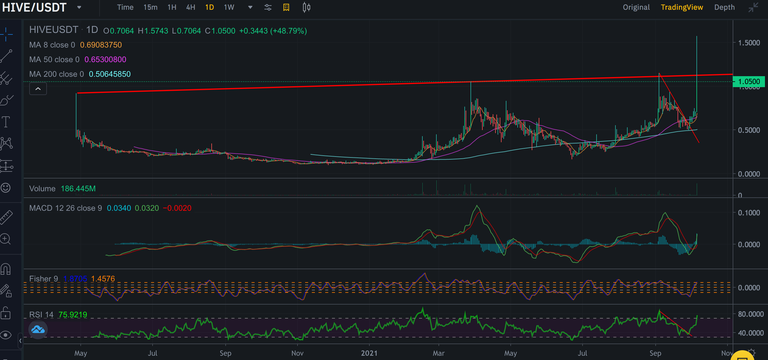Click the HIVE/USDT pair title
This screenshot has height=360, width=768.
[34, 8]
